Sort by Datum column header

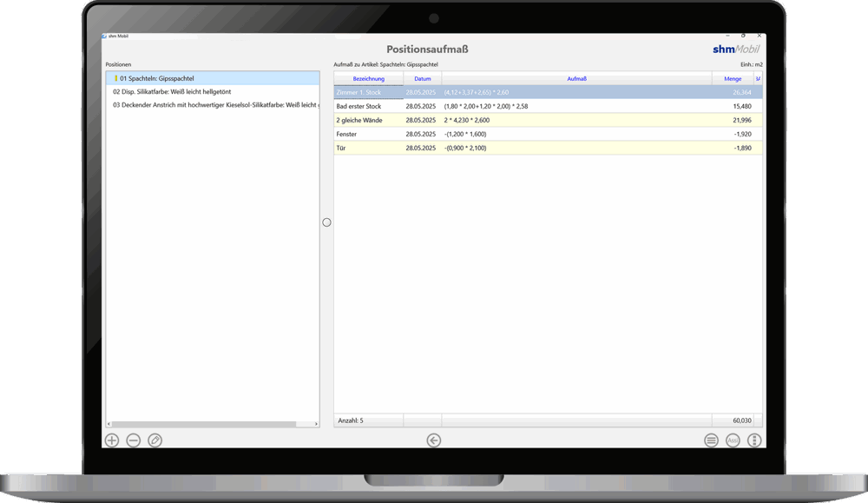click(422, 79)
